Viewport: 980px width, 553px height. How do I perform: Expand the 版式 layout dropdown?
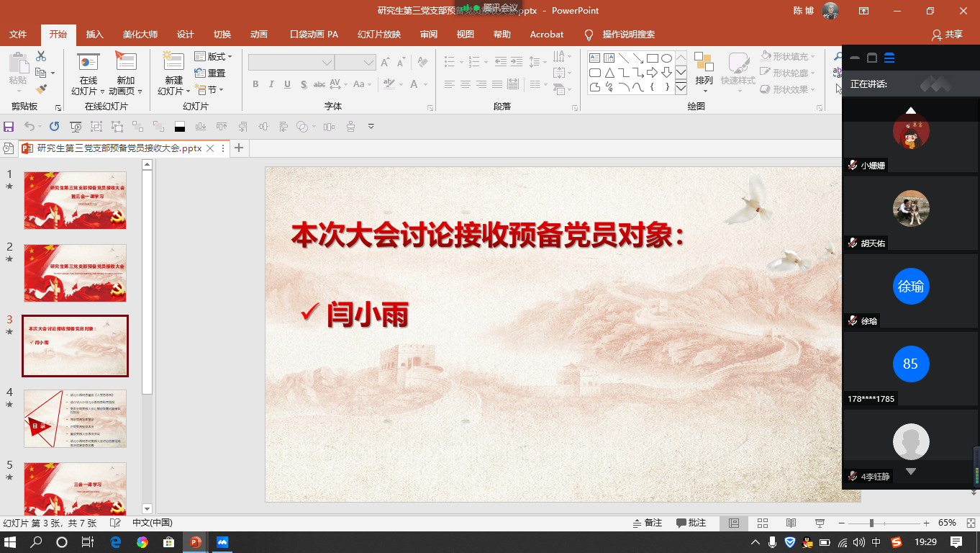(x=214, y=56)
